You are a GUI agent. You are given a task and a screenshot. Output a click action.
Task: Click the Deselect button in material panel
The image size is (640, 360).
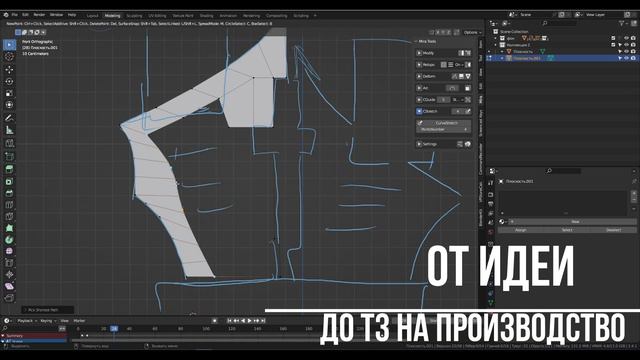pyautogui.click(x=613, y=230)
